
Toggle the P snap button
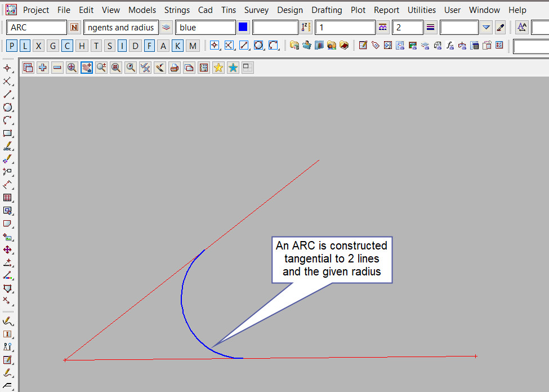(x=12, y=46)
